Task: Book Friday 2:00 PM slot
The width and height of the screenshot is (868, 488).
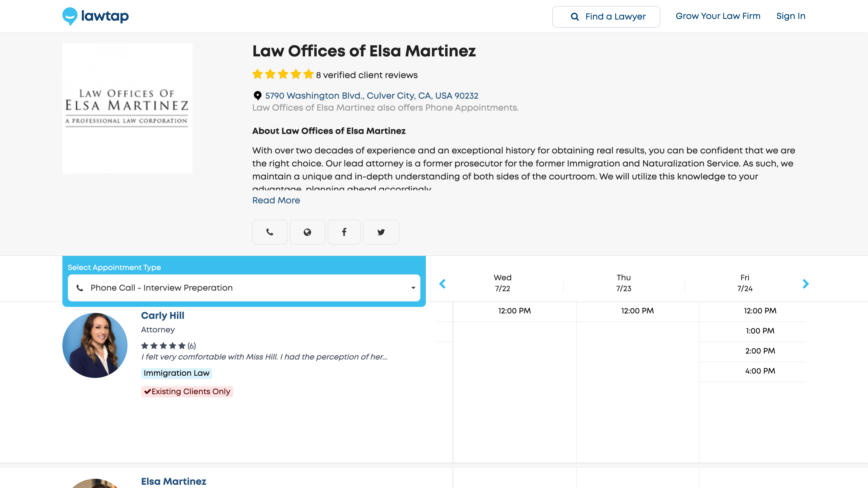Action: 760,351
